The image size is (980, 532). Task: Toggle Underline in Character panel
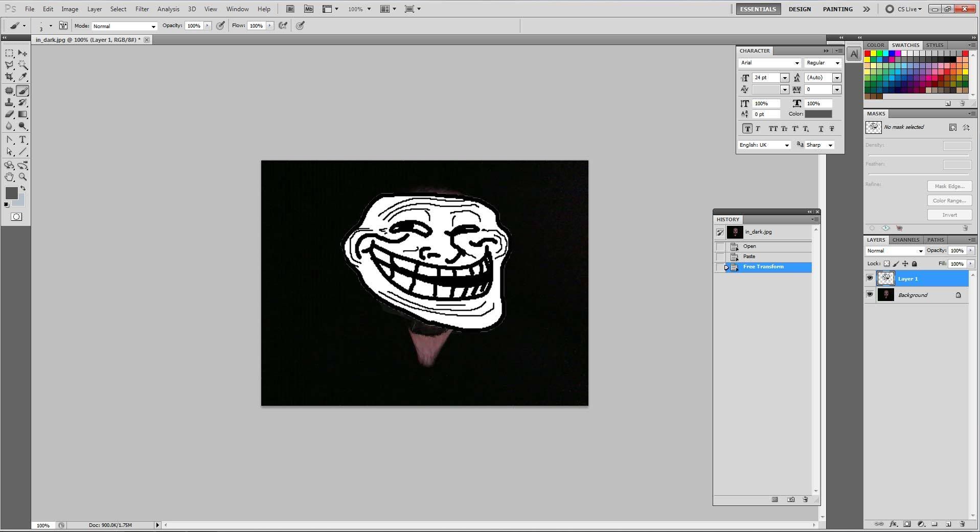click(821, 129)
